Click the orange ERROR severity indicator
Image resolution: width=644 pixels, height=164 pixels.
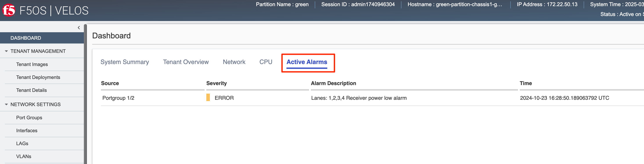[208, 98]
